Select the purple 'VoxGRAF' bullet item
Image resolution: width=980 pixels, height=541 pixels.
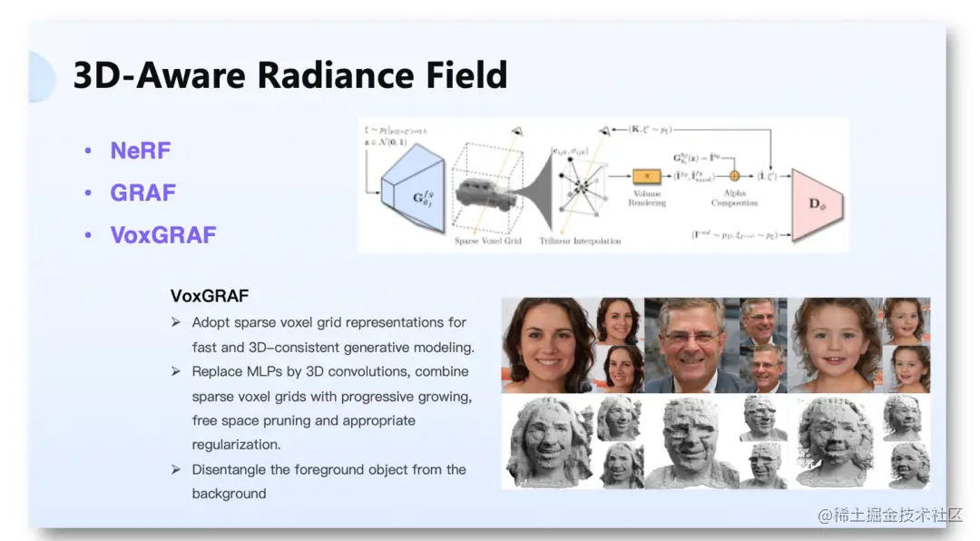163,235
